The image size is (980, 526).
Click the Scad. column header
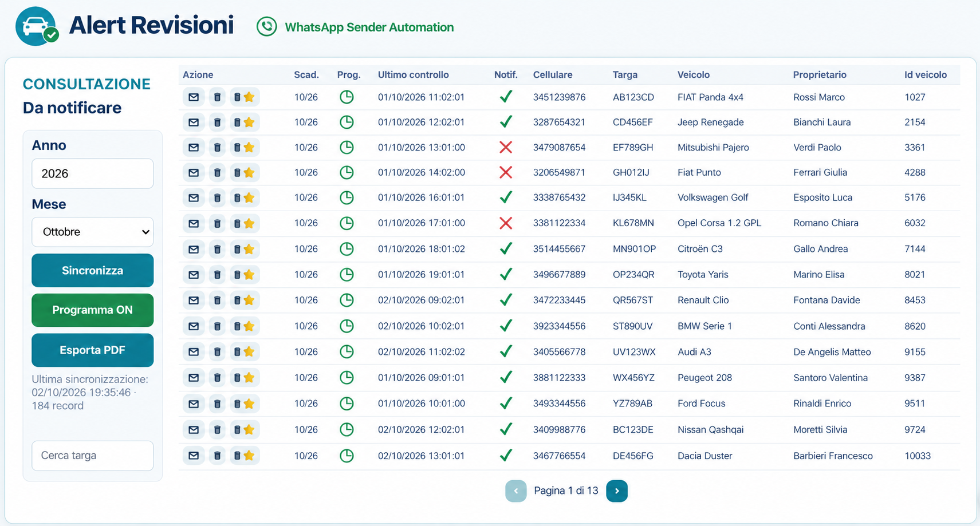click(306, 75)
